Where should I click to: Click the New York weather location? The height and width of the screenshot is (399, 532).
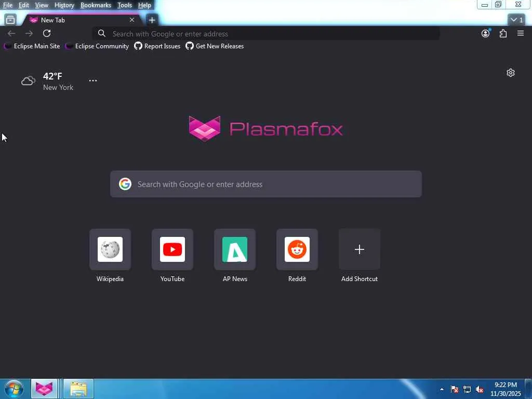click(58, 87)
